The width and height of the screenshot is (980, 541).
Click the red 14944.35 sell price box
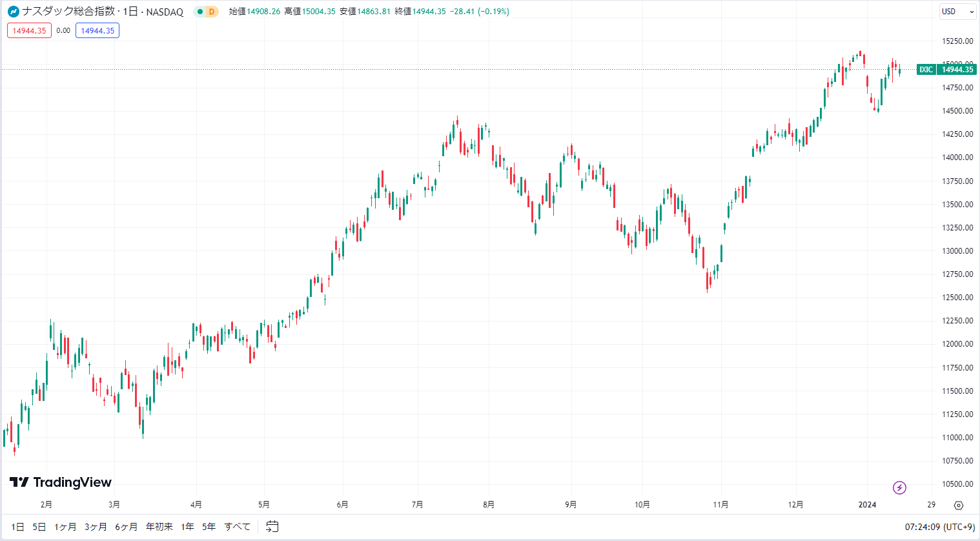tap(29, 30)
